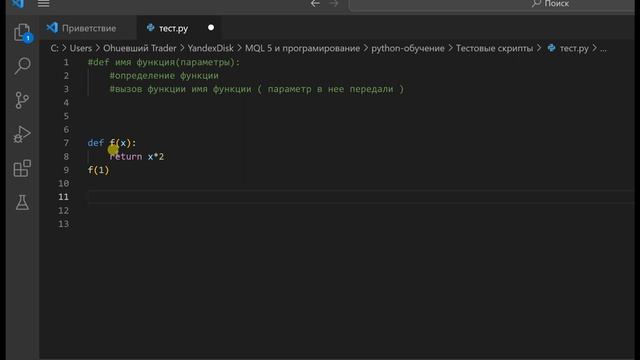Image resolution: width=640 pixels, height=360 pixels.
Task: Click line number 7 in gutter
Action: [x=66, y=143]
